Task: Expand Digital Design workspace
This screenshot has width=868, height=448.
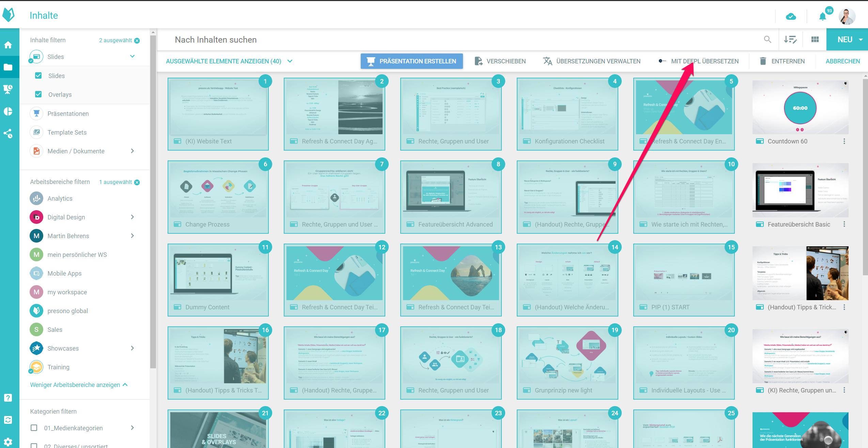Action: pyautogui.click(x=133, y=217)
